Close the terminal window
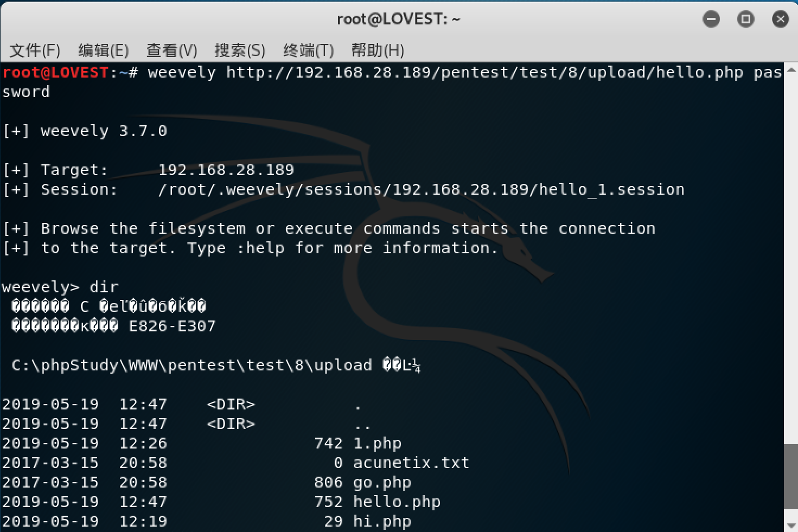798x532 pixels. [x=781, y=20]
